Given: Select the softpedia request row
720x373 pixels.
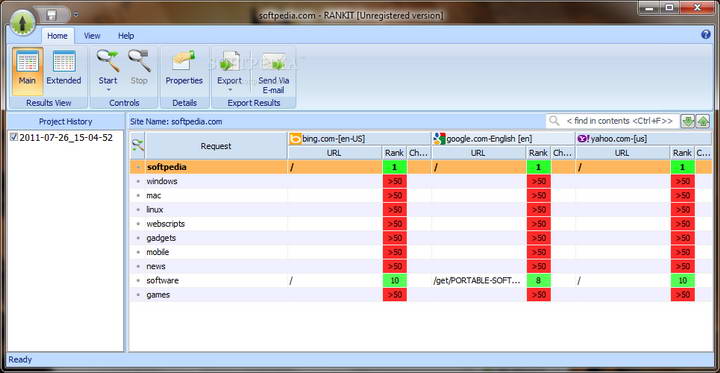Looking at the screenshot, I should click(x=421, y=167).
